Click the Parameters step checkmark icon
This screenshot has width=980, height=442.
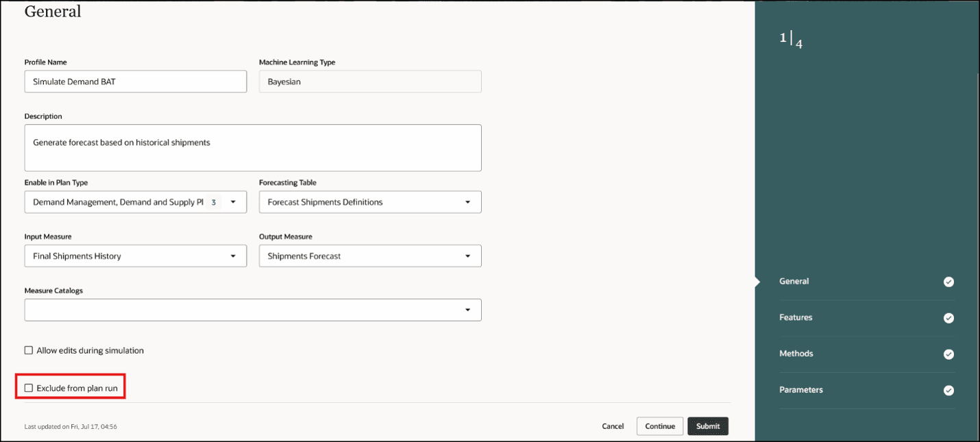pos(948,391)
